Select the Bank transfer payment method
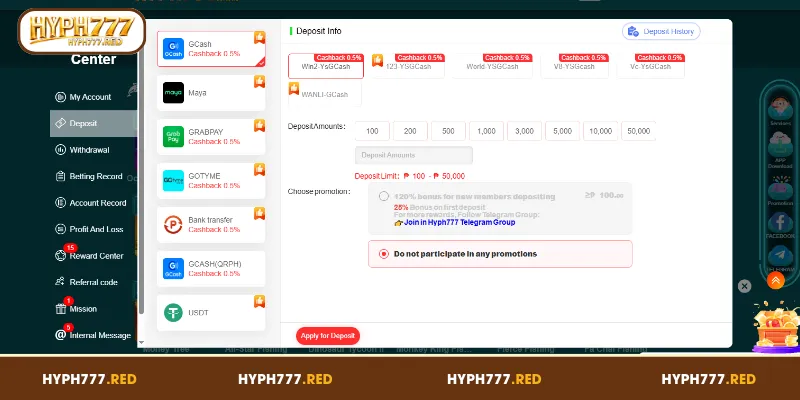 tap(211, 224)
